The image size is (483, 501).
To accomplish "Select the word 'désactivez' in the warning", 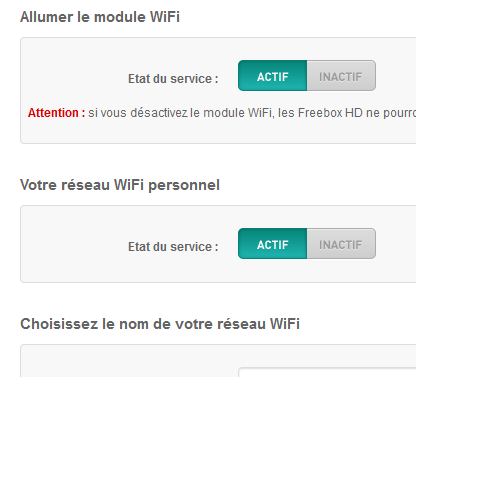I will [x=159, y=113].
